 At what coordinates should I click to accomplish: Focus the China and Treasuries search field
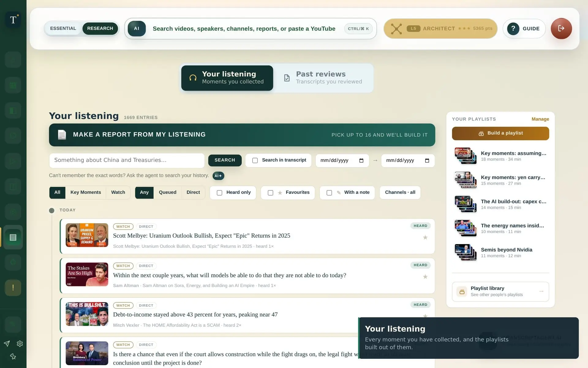pos(127,160)
